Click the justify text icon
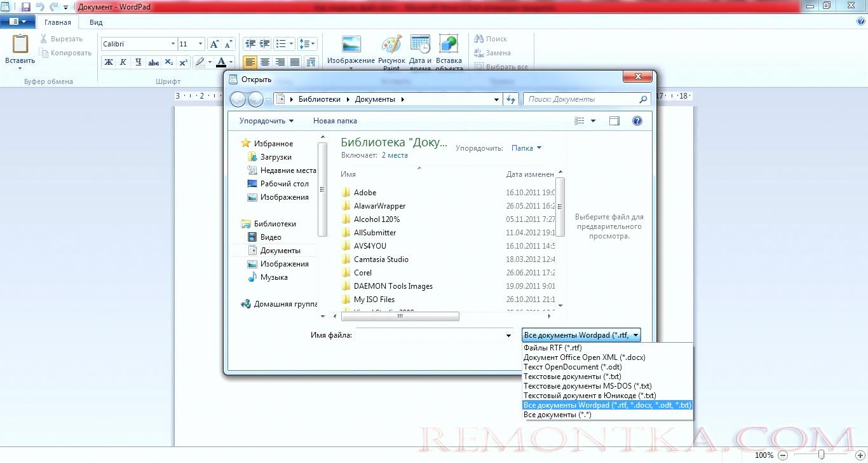This screenshot has width=868, height=463. (294, 62)
